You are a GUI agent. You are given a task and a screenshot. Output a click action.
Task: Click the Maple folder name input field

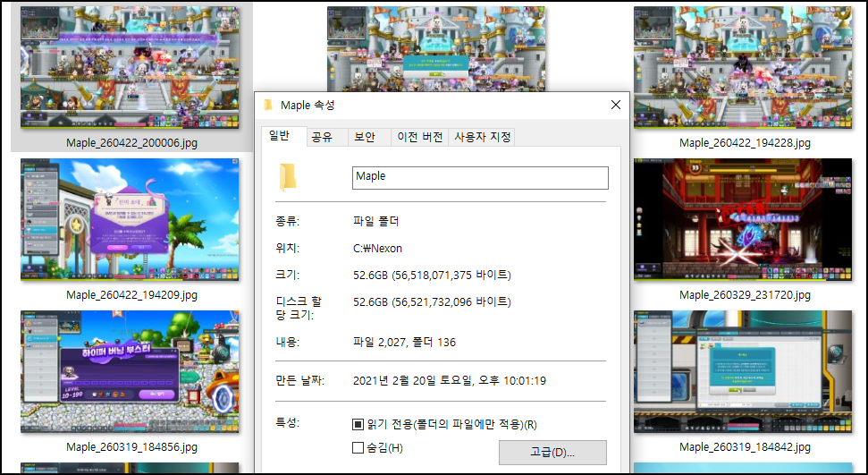(480, 177)
